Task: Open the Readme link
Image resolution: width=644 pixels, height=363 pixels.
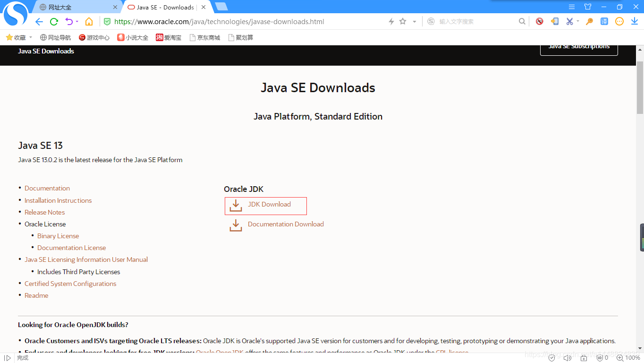Action: [36, 295]
